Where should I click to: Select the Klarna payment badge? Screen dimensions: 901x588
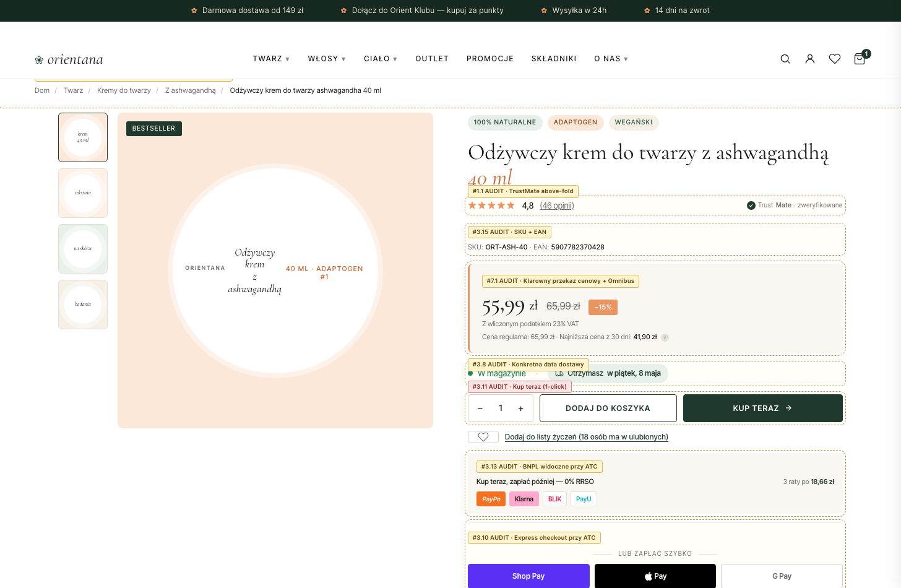524,499
